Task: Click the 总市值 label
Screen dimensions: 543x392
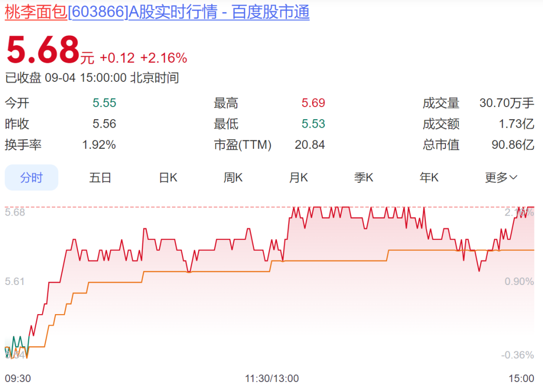Action: tap(441, 145)
